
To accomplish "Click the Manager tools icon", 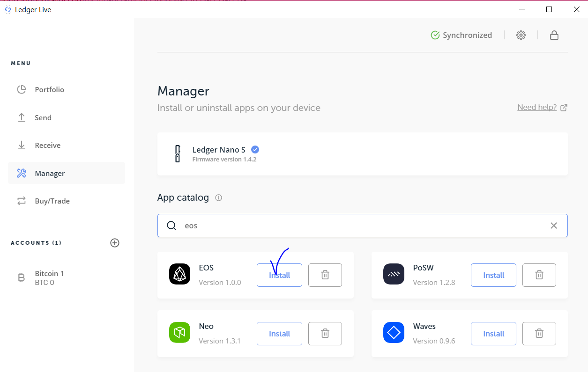I will [x=22, y=173].
